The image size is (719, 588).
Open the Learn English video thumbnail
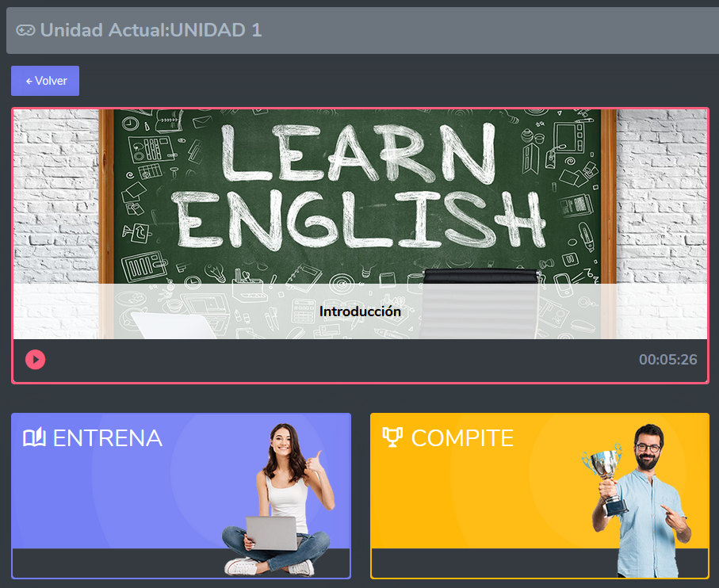tap(360, 223)
